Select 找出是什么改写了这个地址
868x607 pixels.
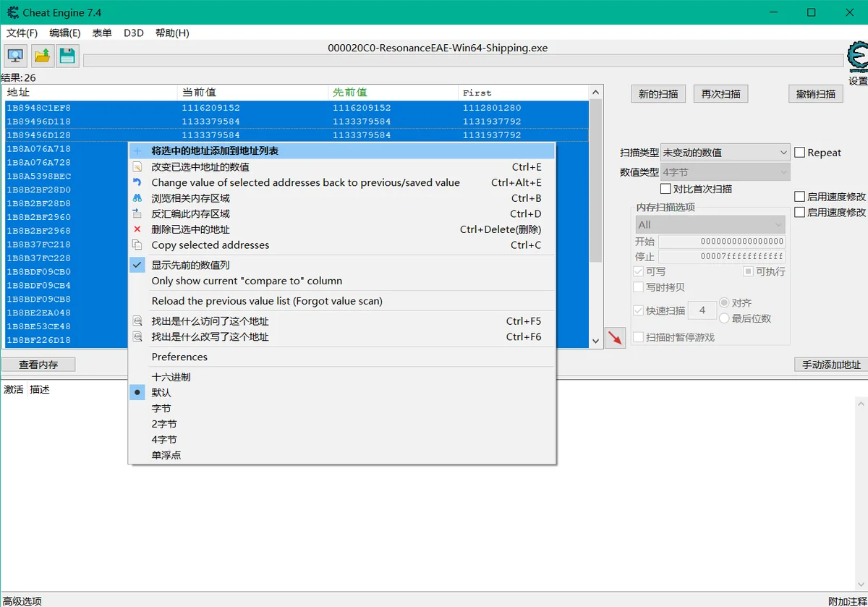(341, 337)
